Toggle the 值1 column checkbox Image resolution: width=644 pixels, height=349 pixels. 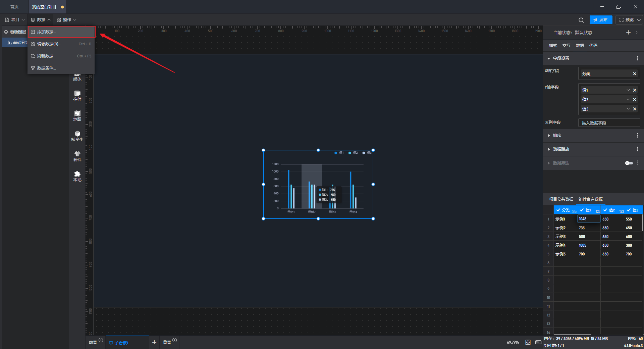pos(582,210)
